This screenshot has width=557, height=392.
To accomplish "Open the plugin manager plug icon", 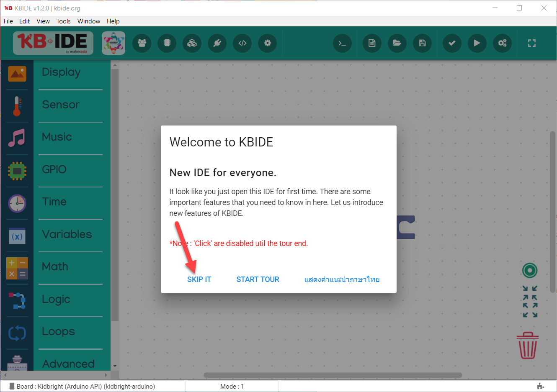I will point(217,43).
